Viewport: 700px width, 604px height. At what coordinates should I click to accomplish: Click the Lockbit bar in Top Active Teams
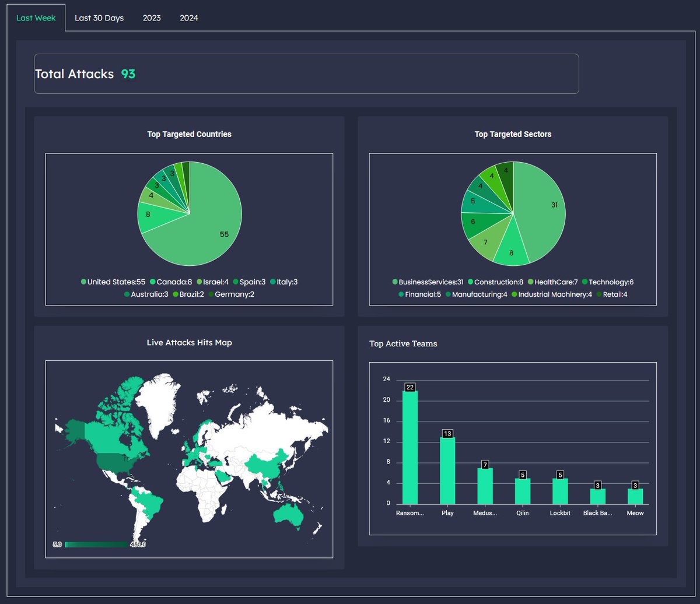click(x=560, y=491)
